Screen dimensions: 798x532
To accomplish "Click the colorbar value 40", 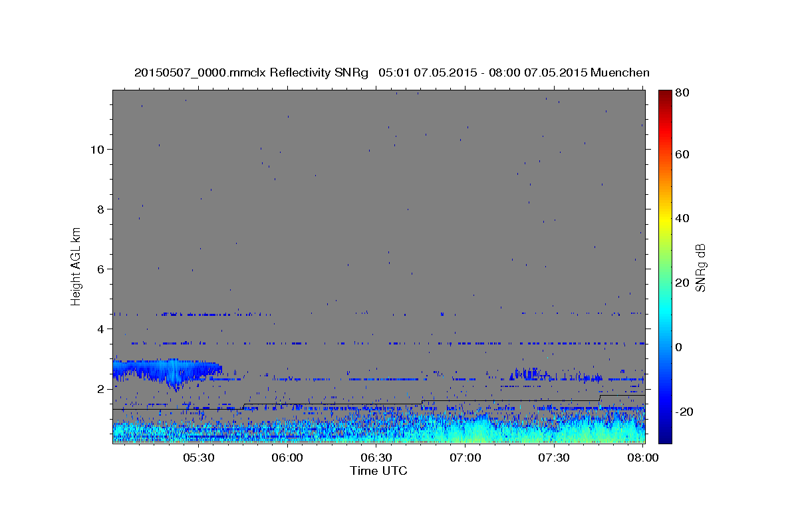I will (682, 219).
